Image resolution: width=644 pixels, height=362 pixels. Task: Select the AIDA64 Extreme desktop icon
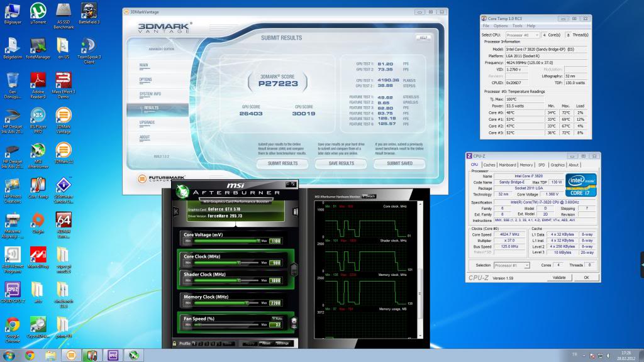click(64, 226)
